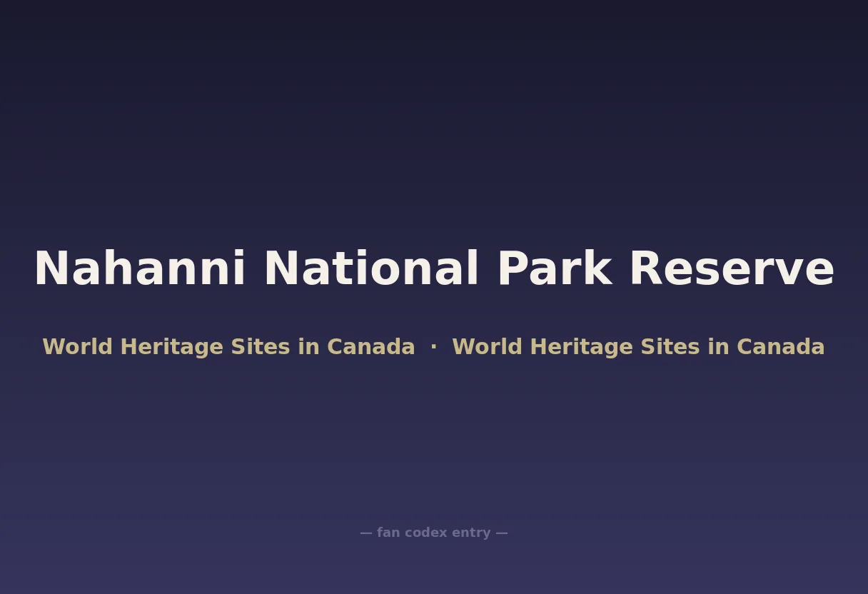
Task: Click the title Nahanni National Park Reserve
Action: 434,269
